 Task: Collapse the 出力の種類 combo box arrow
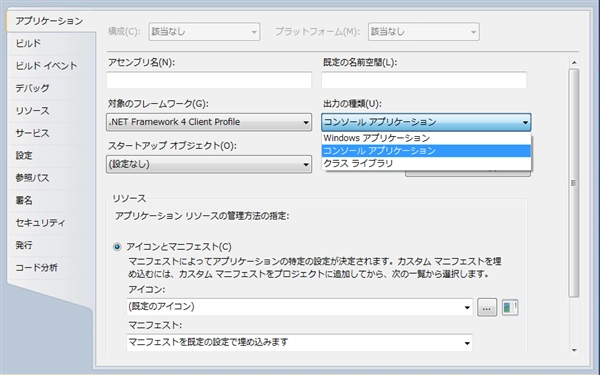[525, 122]
